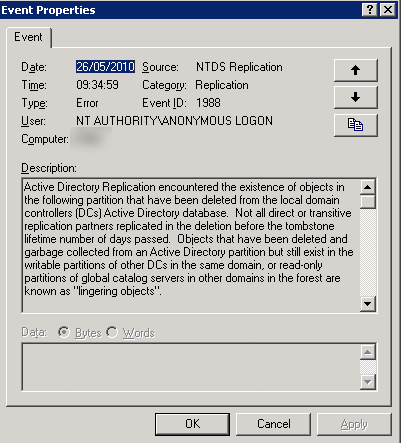The image size is (401, 443).
Task: Click the OK button
Action: pyautogui.click(x=192, y=424)
